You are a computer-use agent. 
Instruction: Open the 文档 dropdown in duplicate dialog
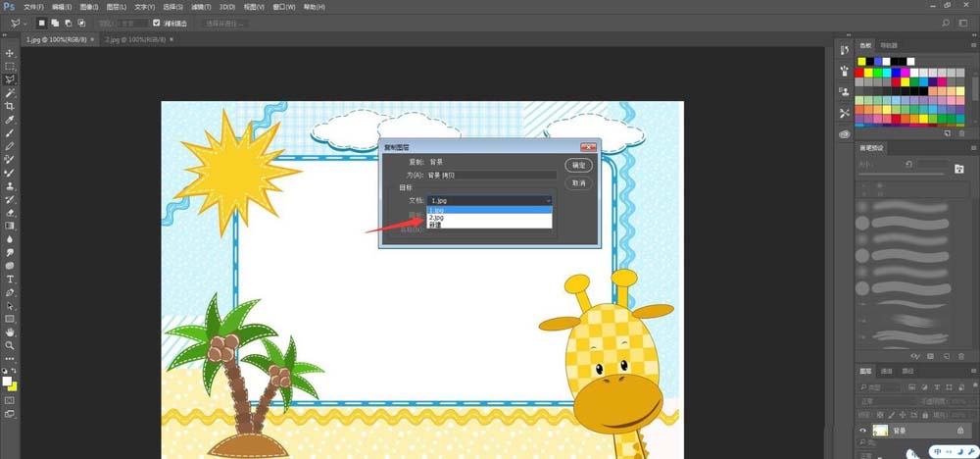(x=491, y=200)
